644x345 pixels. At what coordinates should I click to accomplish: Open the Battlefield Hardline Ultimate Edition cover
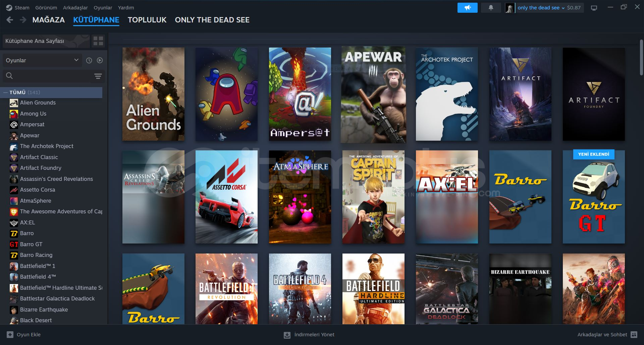[373, 289]
